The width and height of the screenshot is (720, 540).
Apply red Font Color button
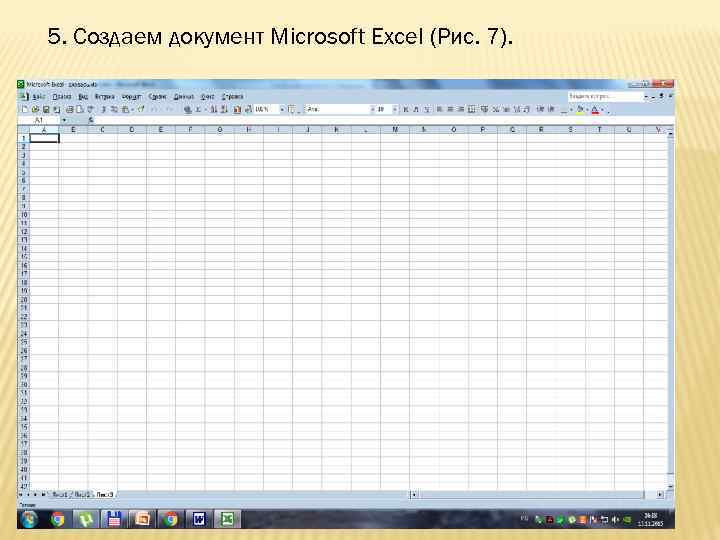pyautogui.click(x=595, y=109)
